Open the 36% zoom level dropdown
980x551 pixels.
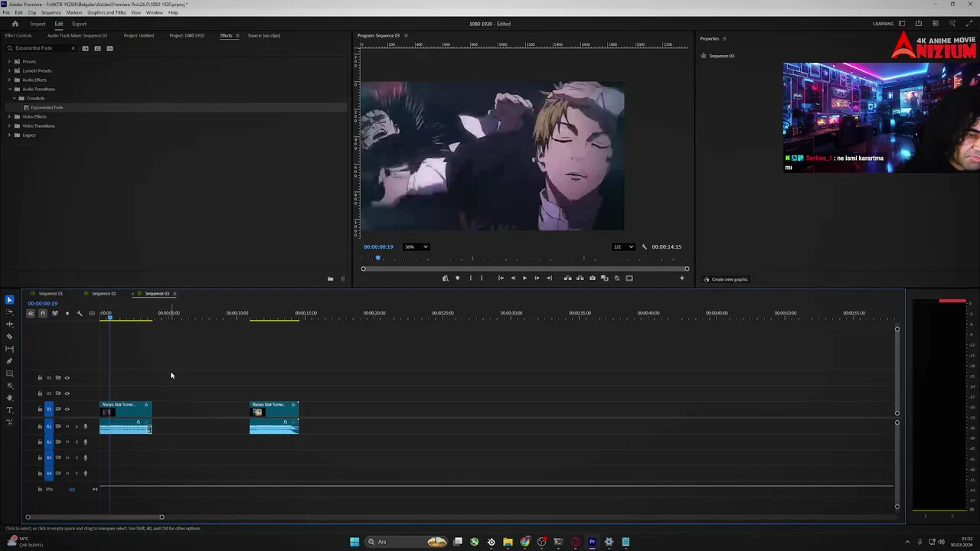(x=416, y=246)
